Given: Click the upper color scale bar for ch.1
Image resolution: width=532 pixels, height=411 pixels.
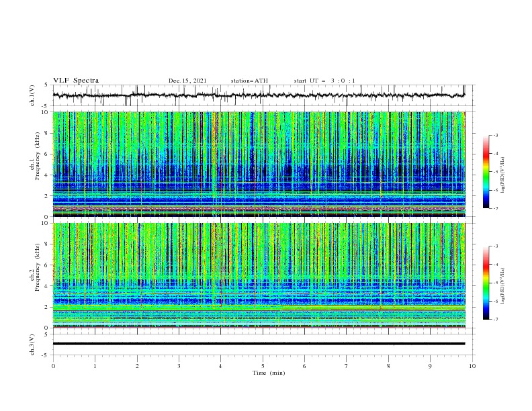Looking at the screenshot, I should (486, 172).
